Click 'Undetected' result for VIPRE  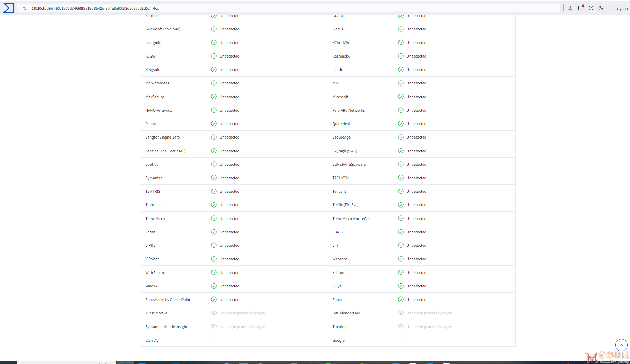(229, 245)
